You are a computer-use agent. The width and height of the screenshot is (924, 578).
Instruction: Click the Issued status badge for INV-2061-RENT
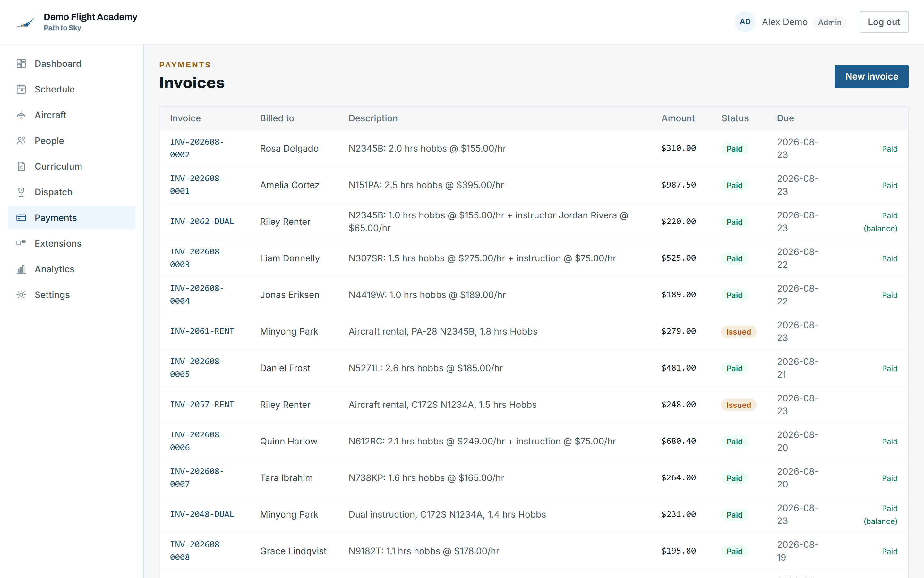coord(739,332)
